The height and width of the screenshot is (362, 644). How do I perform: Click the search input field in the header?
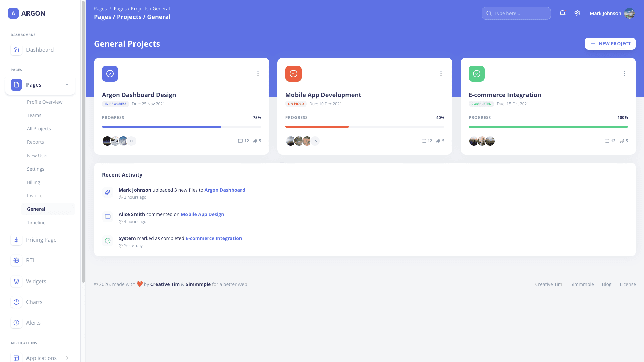click(x=516, y=13)
